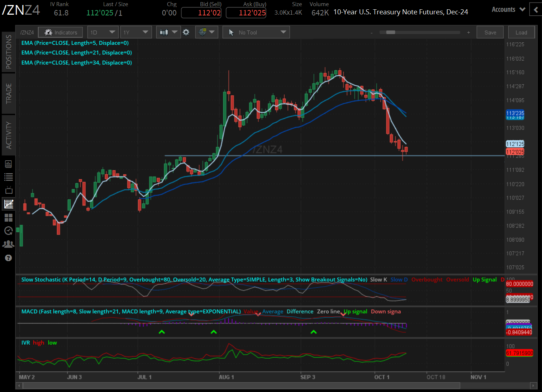This screenshot has width=542, height=392.
Task: Expand the No Tool selection dropdown
Action: [x=256, y=32]
